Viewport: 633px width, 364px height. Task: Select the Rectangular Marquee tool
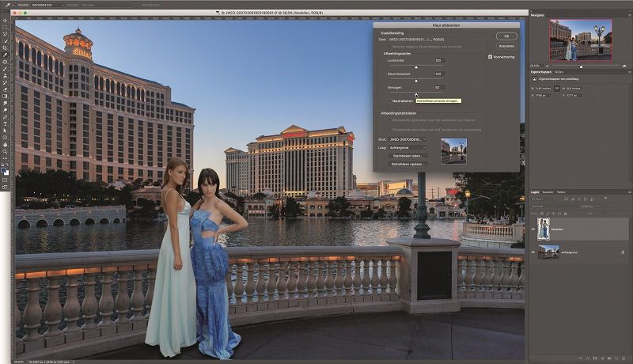point(5,28)
